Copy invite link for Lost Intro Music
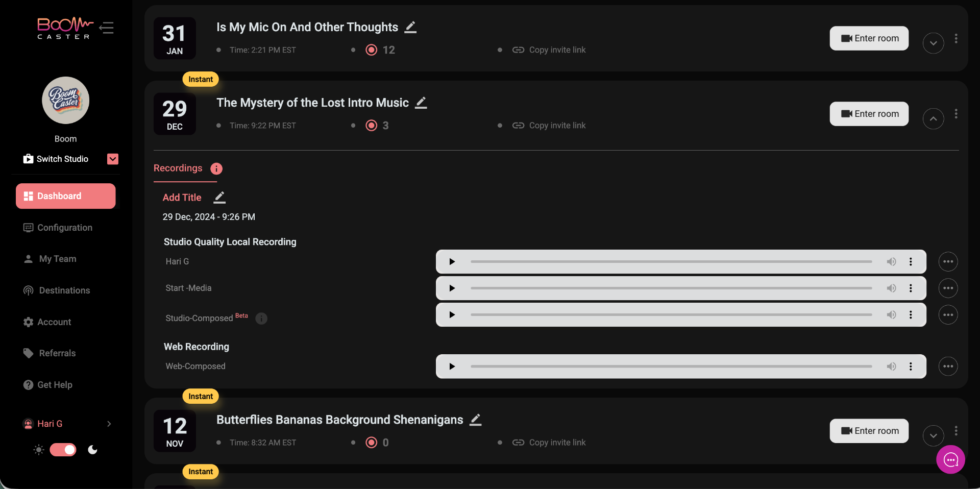Viewport: 980px width, 489px height. click(x=549, y=126)
